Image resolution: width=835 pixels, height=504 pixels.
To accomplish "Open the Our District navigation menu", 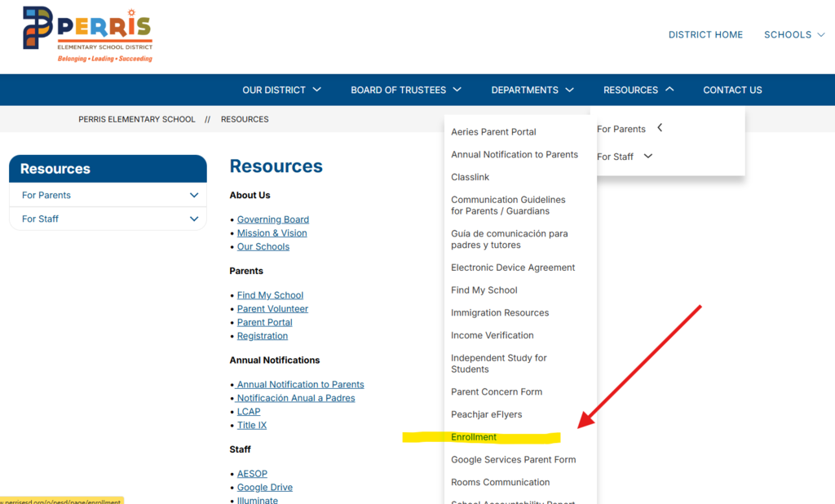I will click(x=281, y=90).
